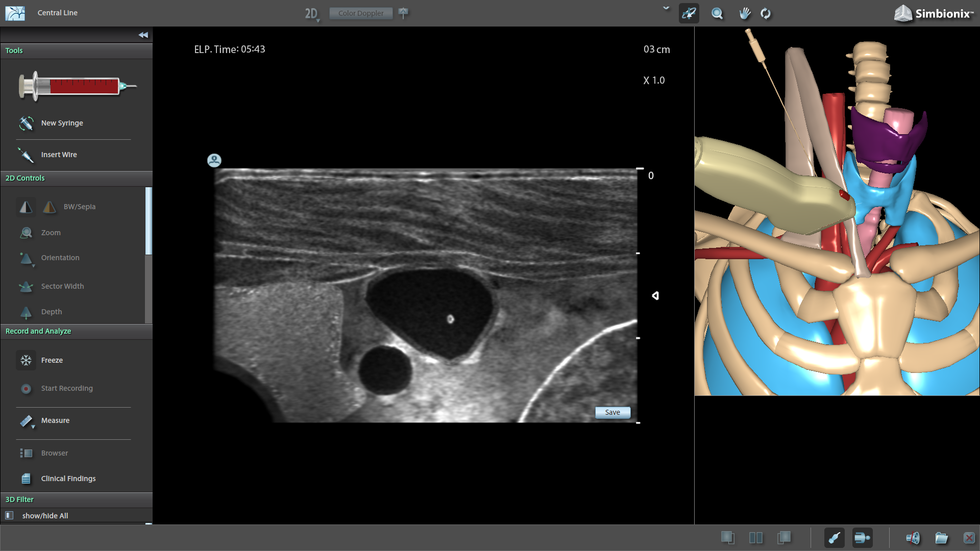
Task: Expand the top toolbar chevron
Action: coord(666,8)
